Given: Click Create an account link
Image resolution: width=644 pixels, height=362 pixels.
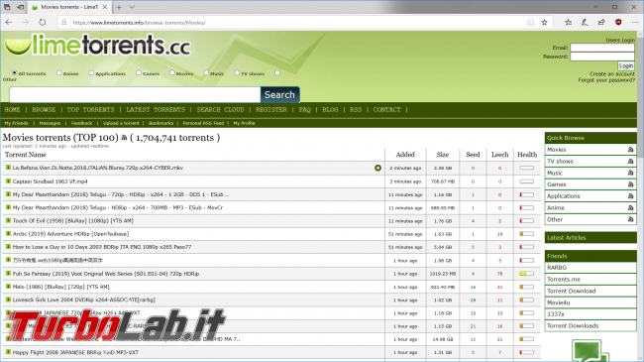Looking at the screenshot, I should click(x=612, y=74).
